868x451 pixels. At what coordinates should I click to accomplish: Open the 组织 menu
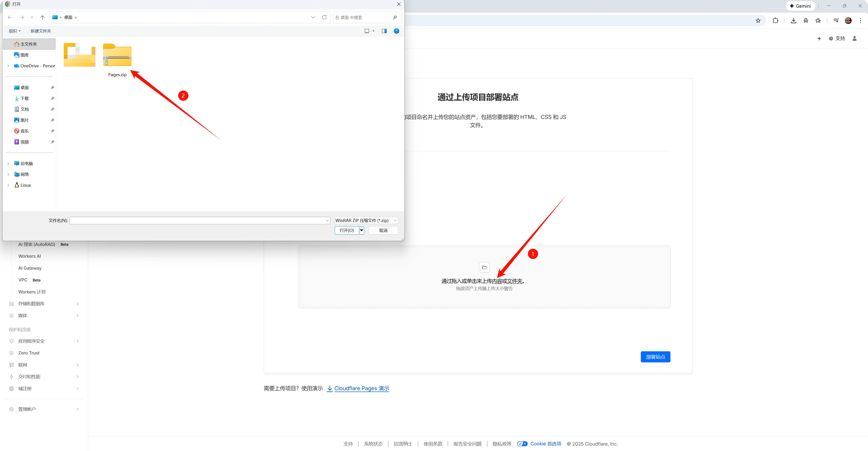tap(14, 31)
